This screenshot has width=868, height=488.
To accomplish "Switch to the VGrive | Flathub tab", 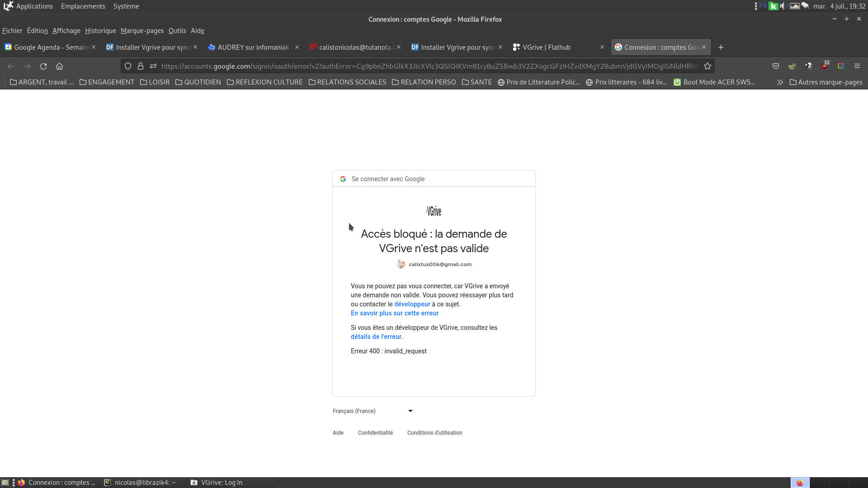I will click(547, 47).
